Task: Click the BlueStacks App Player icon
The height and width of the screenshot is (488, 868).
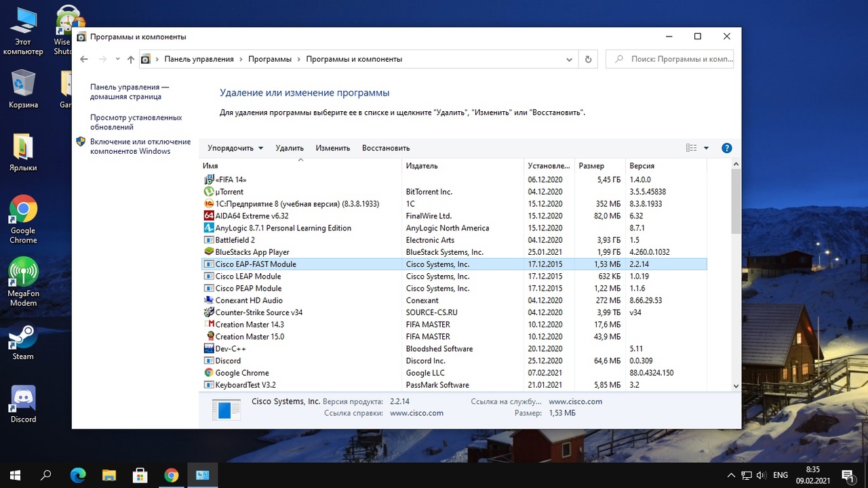Action: click(209, 252)
